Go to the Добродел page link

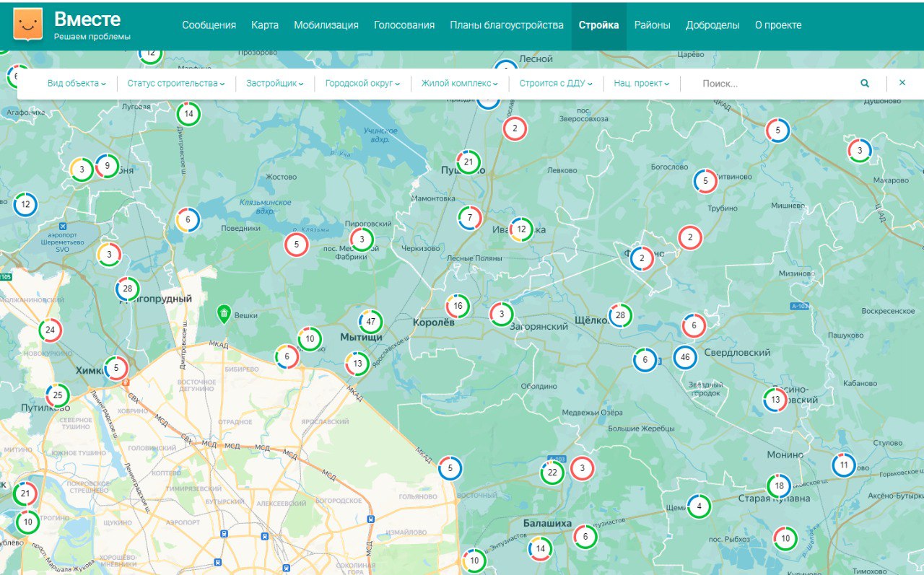[x=712, y=25]
